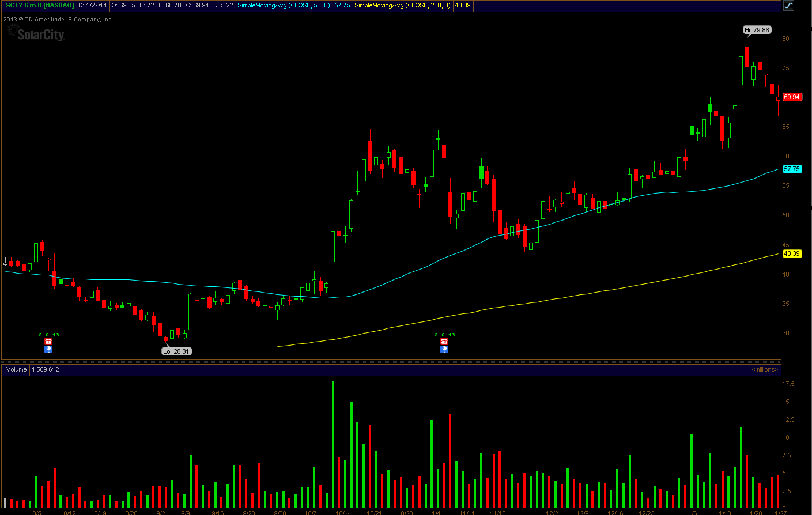Click the November earnings lightbulb icon

tap(444, 349)
